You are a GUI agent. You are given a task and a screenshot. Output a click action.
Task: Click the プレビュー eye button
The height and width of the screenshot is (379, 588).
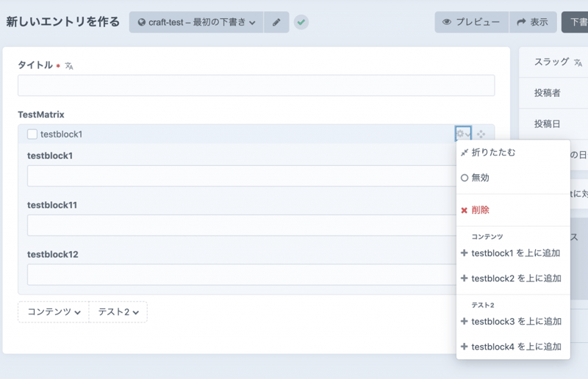(471, 23)
